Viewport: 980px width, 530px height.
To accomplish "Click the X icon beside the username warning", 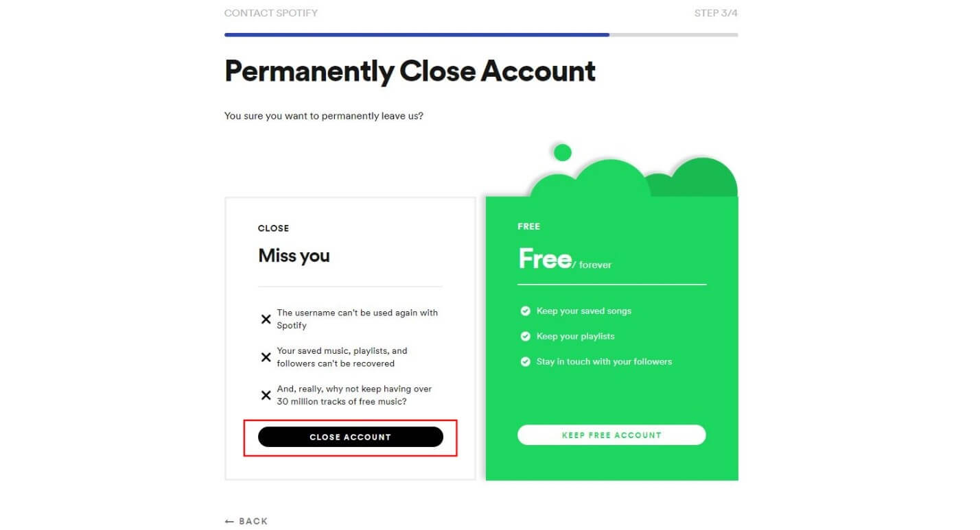I will tap(266, 319).
